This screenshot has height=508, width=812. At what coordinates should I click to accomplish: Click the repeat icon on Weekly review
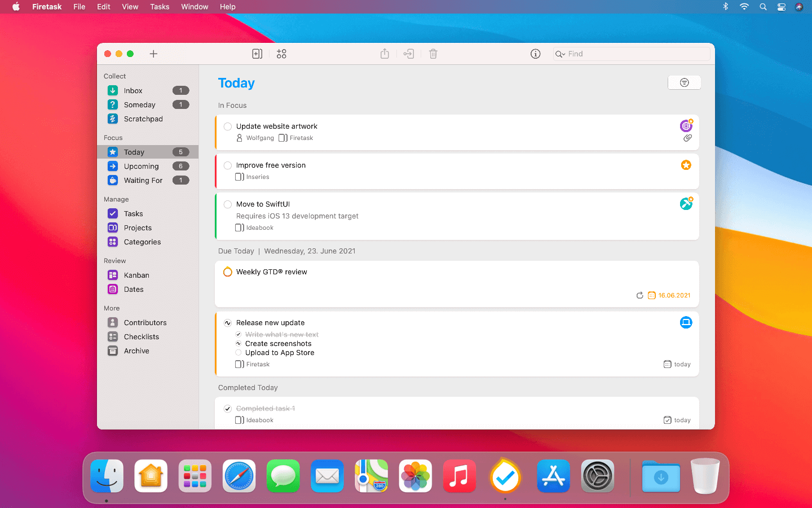(639, 295)
